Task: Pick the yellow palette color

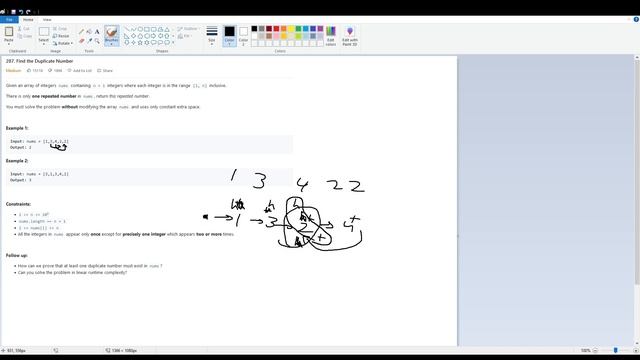Action: (291, 29)
